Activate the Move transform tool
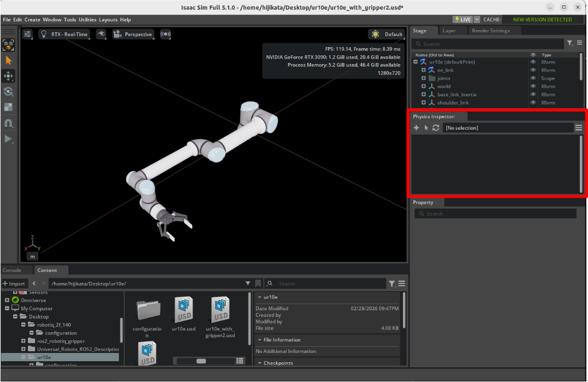The width and height of the screenshot is (588, 382). pos(8,76)
